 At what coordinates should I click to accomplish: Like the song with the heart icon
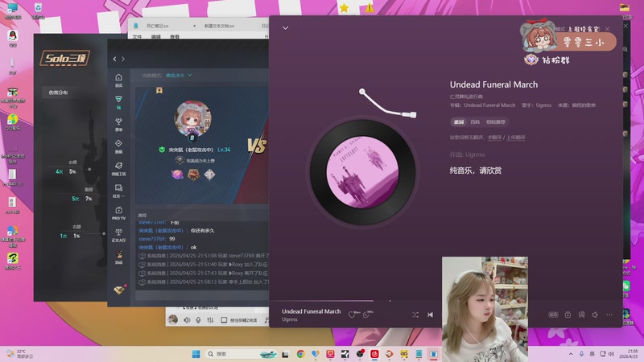tap(352, 315)
